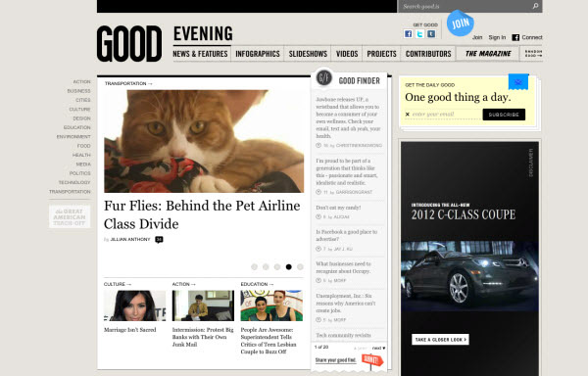Open the Infographics tab
The height and width of the screenshot is (376, 588).
click(258, 54)
